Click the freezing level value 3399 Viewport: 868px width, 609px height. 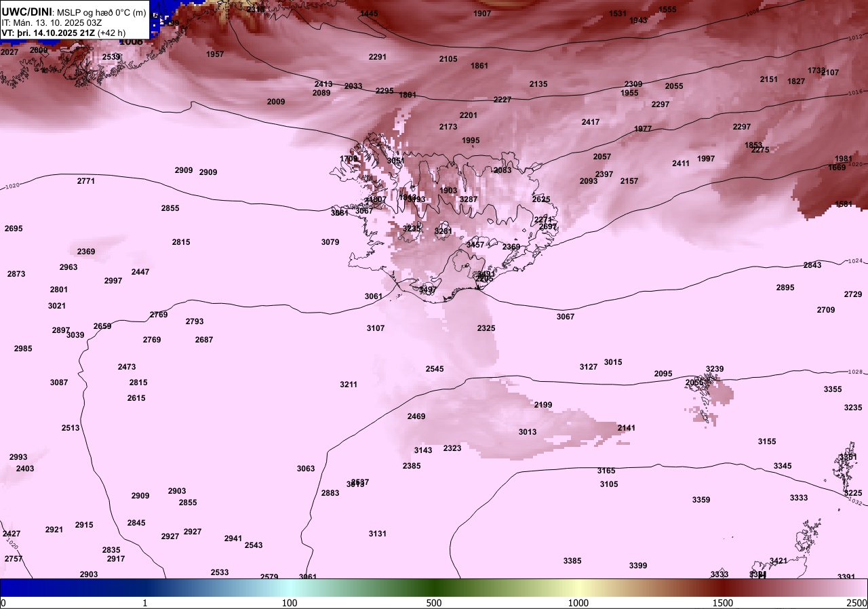coord(638,566)
